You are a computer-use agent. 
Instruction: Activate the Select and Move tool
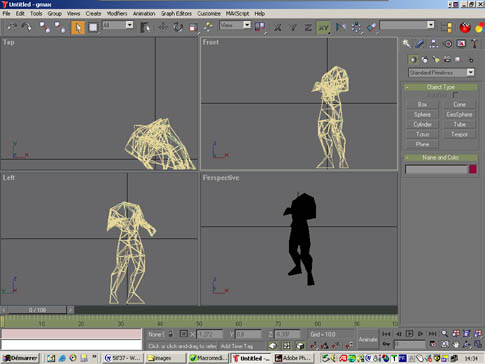(x=163, y=27)
